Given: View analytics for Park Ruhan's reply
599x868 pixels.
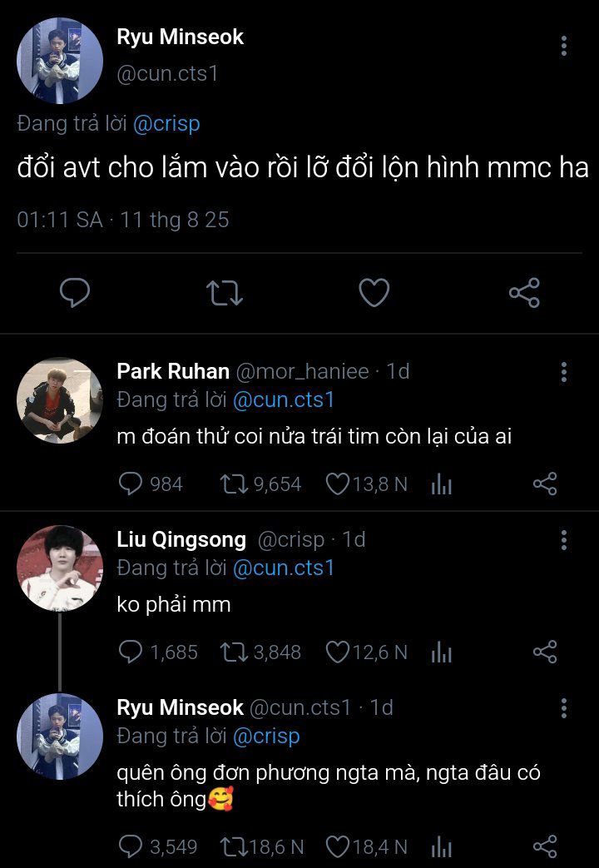Looking at the screenshot, I should click(x=441, y=484).
